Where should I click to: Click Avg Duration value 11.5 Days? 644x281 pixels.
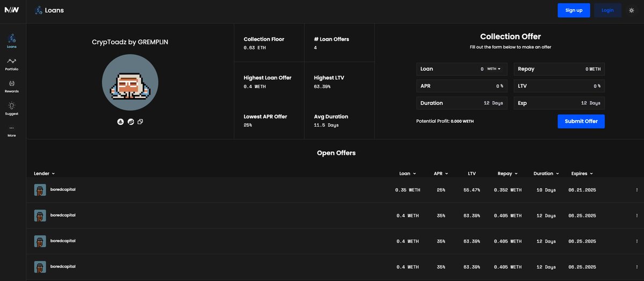(326, 124)
